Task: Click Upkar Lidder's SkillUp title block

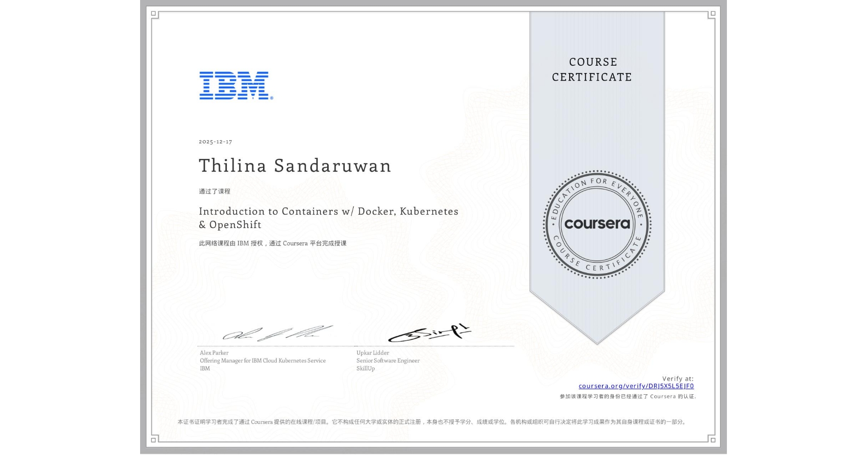Action: coord(387,360)
